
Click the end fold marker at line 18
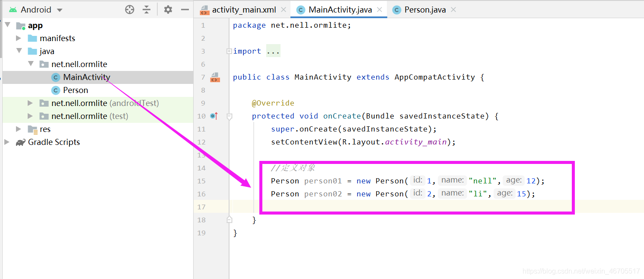coord(230,220)
